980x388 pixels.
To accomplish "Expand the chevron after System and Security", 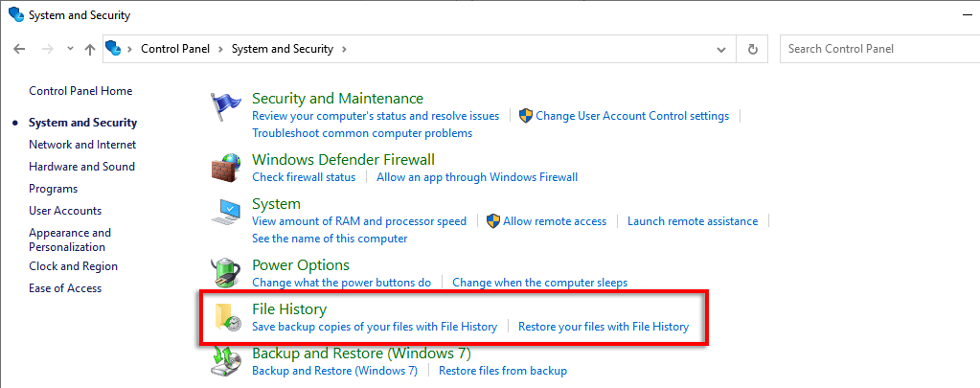I will tap(344, 49).
